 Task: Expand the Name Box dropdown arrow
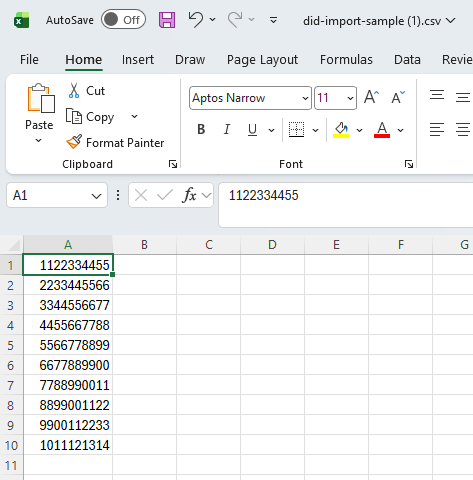pos(96,196)
